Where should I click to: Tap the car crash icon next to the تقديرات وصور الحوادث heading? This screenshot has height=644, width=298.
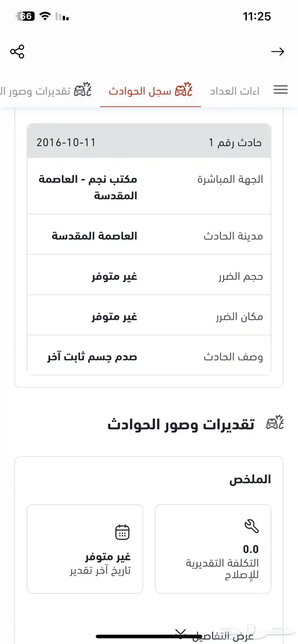(x=275, y=423)
